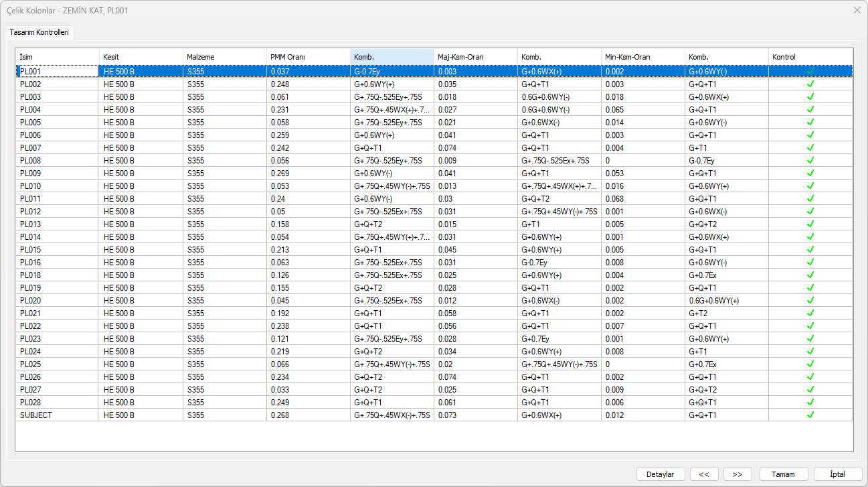The height and width of the screenshot is (487, 868).
Task: Select the PL020 row name
Action: click(x=57, y=300)
